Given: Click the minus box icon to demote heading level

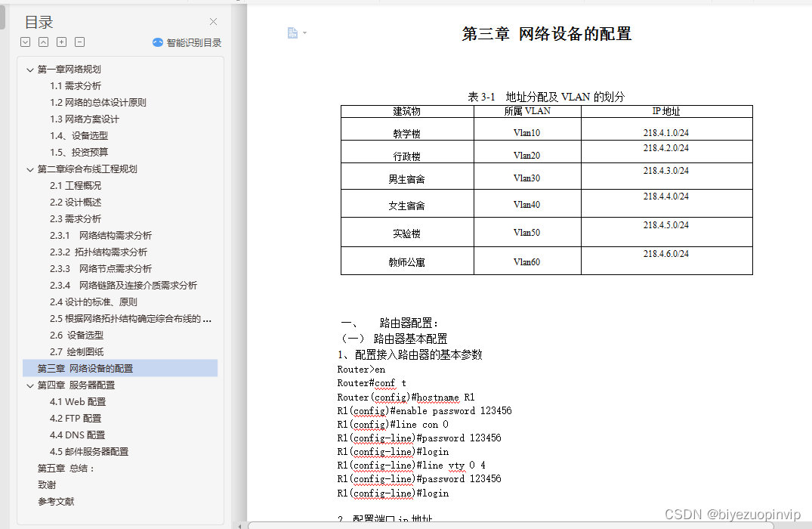Looking at the screenshot, I should 80,42.
